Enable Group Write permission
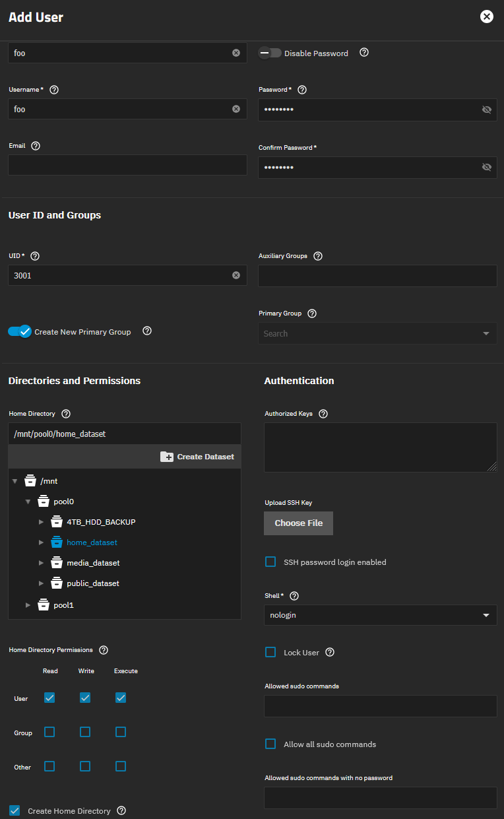This screenshot has width=504, height=819. pyautogui.click(x=85, y=732)
